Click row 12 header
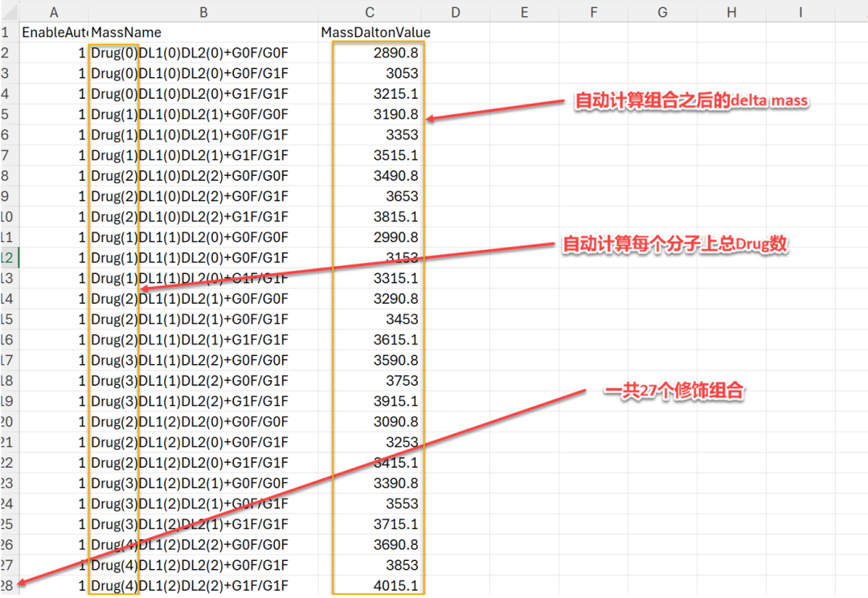This screenshot has width=868, height=598. 6,258
